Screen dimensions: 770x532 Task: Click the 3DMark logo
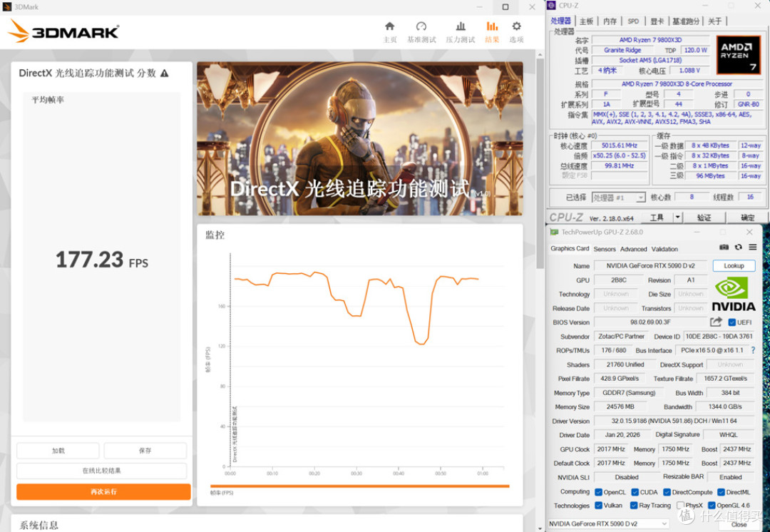(x=63, y=31)
